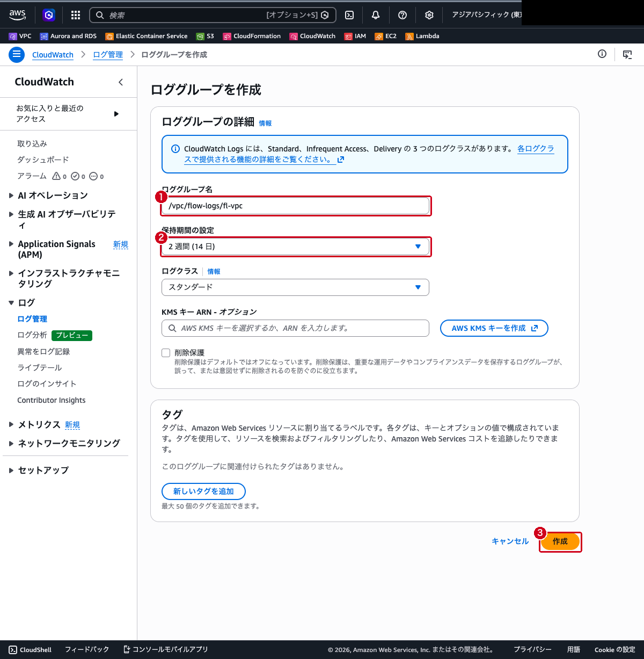The width and height of the screenshot is (644, 659).
Task: Select ログ分析 in the sidebar
Action: [x=32, y=335]
